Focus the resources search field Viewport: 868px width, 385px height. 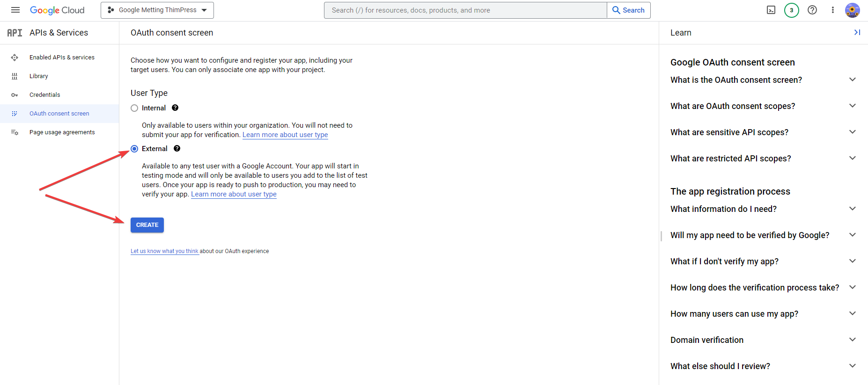coord(465,10)
